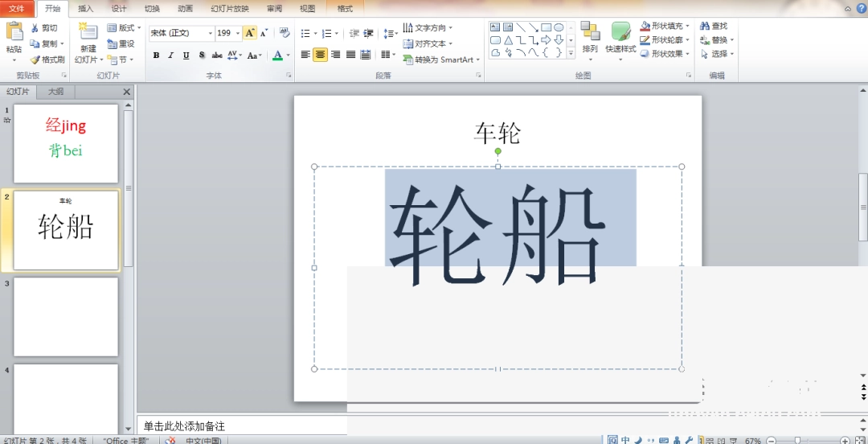Viewport: 868px width, 444px height.
Task: Select the vertical text box shape
Action: (x=508, y=27)
